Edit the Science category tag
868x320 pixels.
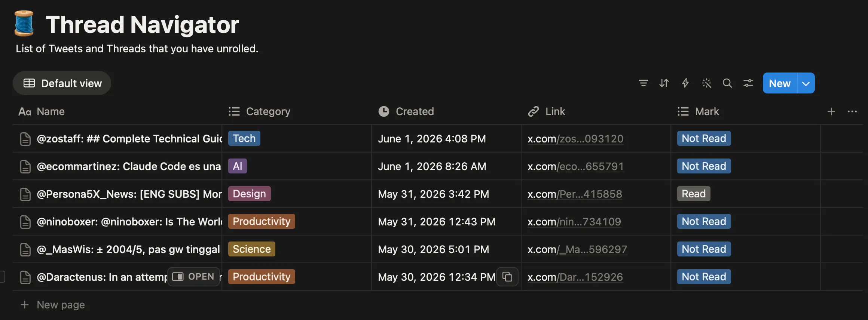click(x=252, y=249)
